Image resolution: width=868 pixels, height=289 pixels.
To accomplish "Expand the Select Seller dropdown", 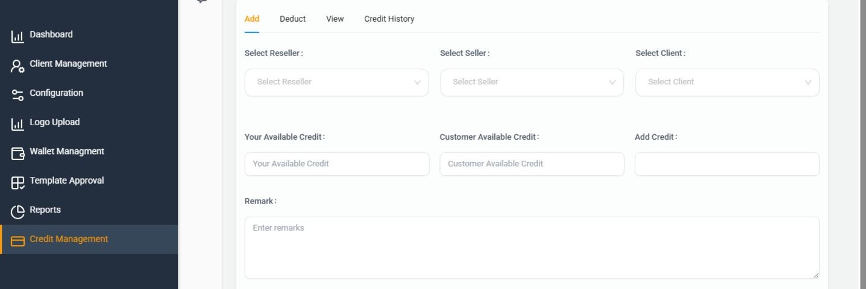I will tap(532, 82).
